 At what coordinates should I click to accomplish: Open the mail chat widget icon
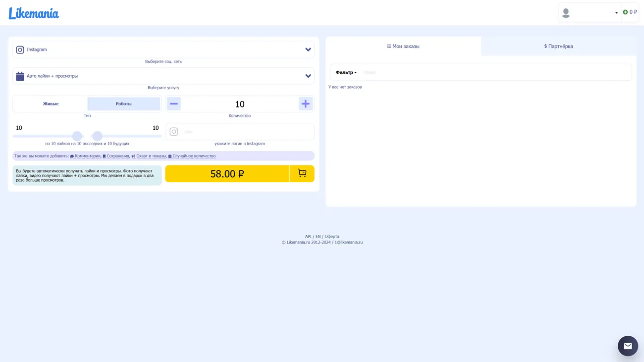[x=628, y=346]
